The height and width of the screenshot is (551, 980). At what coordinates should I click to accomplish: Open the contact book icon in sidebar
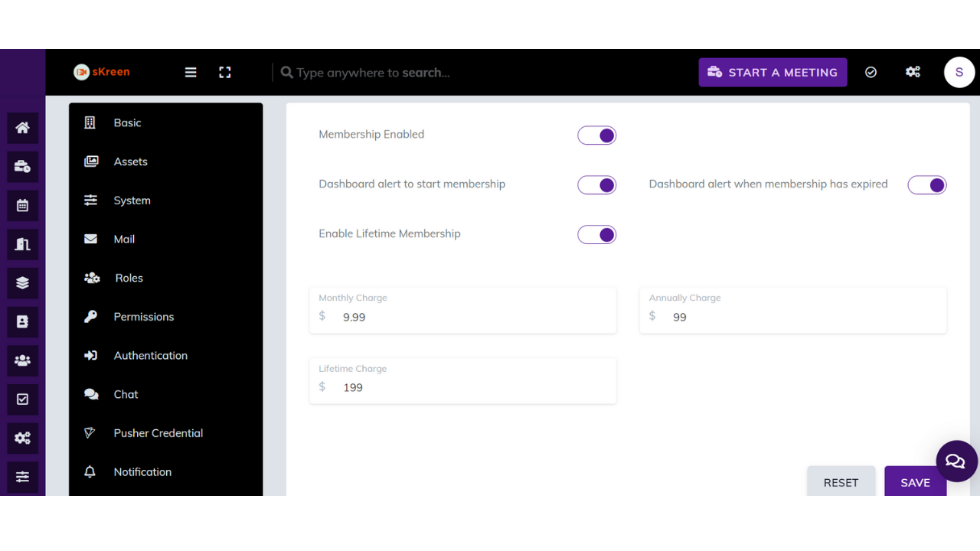point(22,322)
